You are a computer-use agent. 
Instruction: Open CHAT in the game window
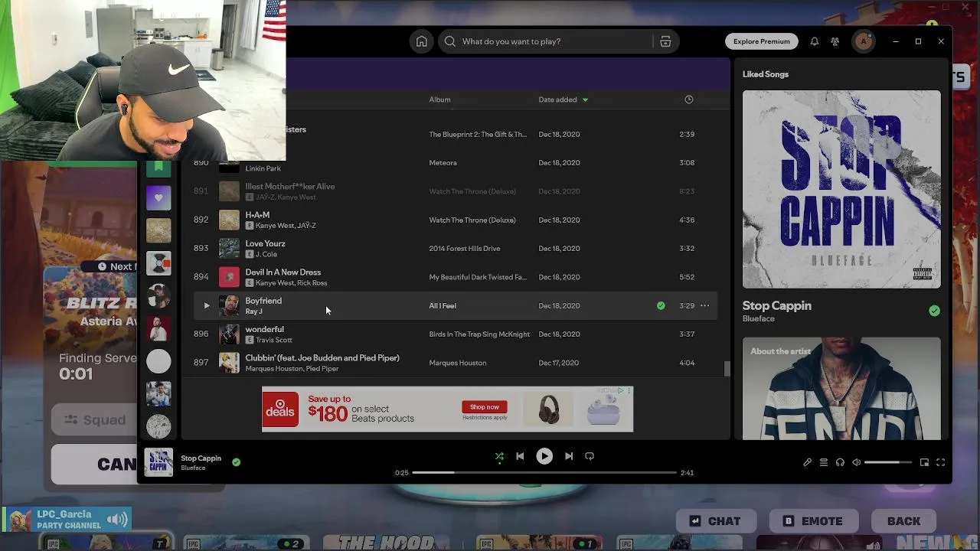pos(716,521)
